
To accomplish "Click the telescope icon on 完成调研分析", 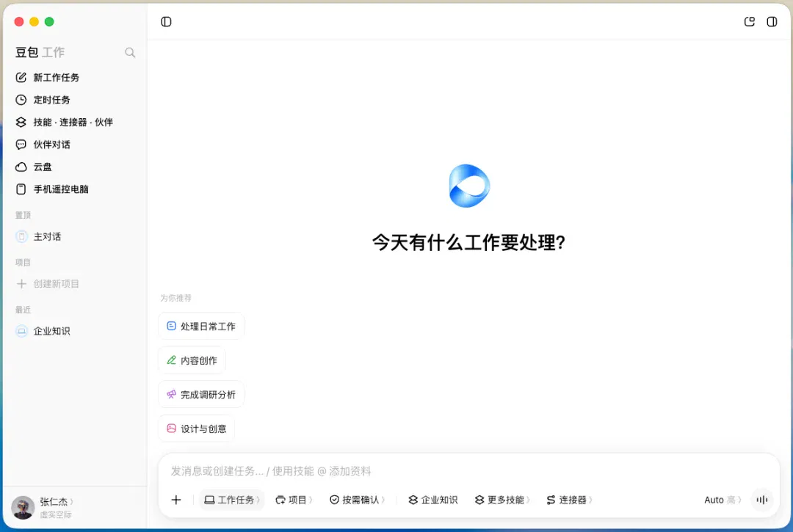I will click(x=171, y=395).
